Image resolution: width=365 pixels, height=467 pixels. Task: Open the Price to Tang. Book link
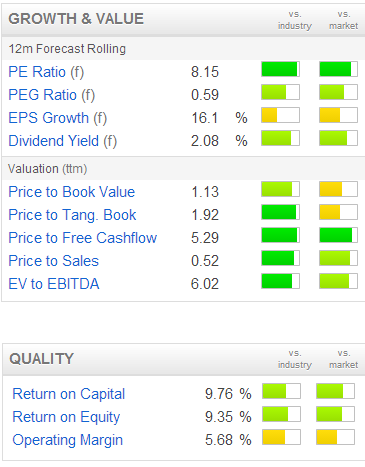point(72,215)
